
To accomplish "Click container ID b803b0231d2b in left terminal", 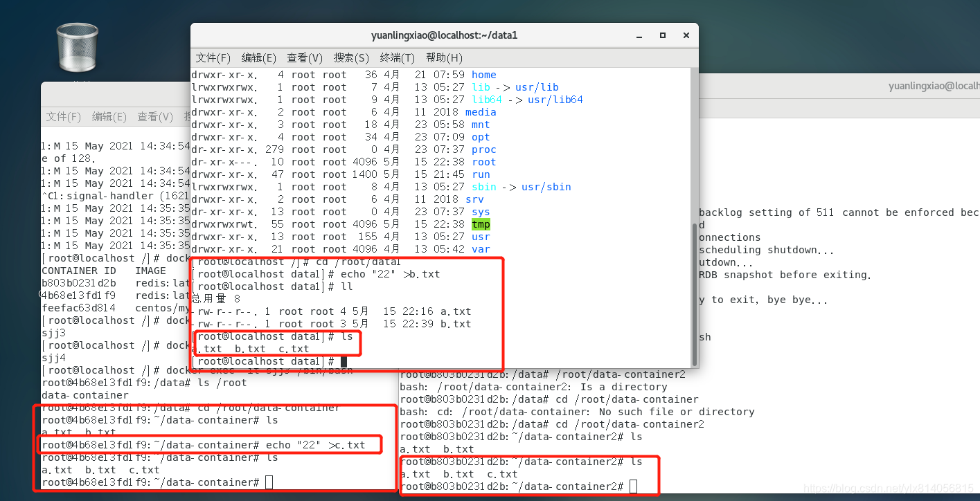I will [79, 283].
